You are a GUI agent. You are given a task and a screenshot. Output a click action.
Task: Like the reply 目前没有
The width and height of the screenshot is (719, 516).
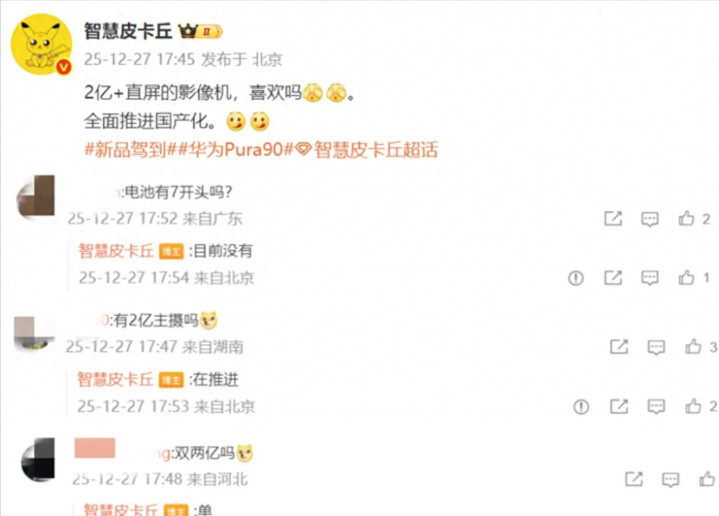(x=686, y=277)
